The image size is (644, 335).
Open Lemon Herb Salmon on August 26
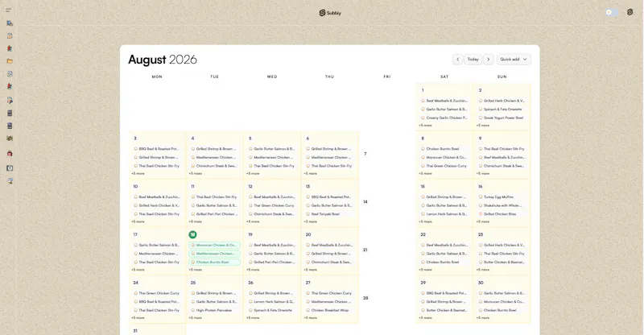point(272,302)
